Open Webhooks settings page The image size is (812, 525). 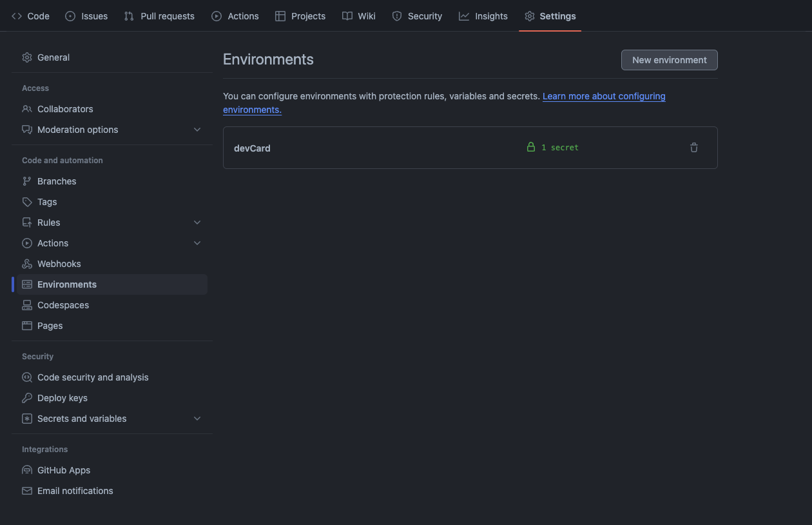pyautogui.click(x=112, y=264)
